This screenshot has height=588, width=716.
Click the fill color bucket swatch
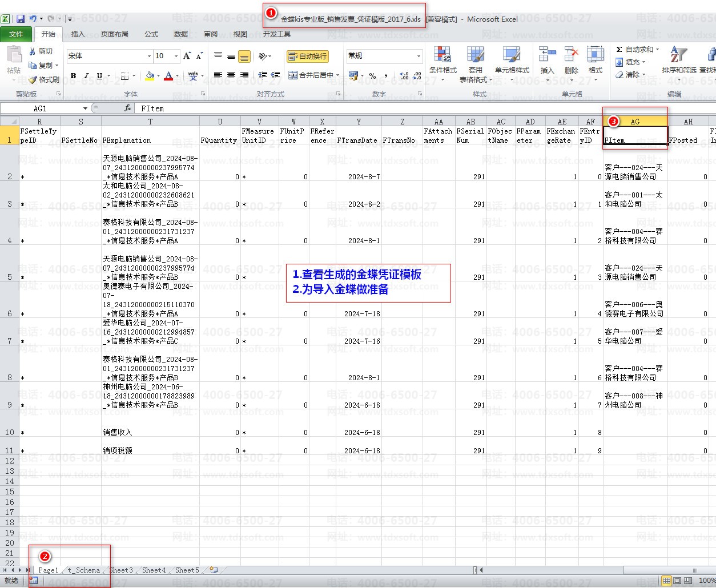[150, 75]
